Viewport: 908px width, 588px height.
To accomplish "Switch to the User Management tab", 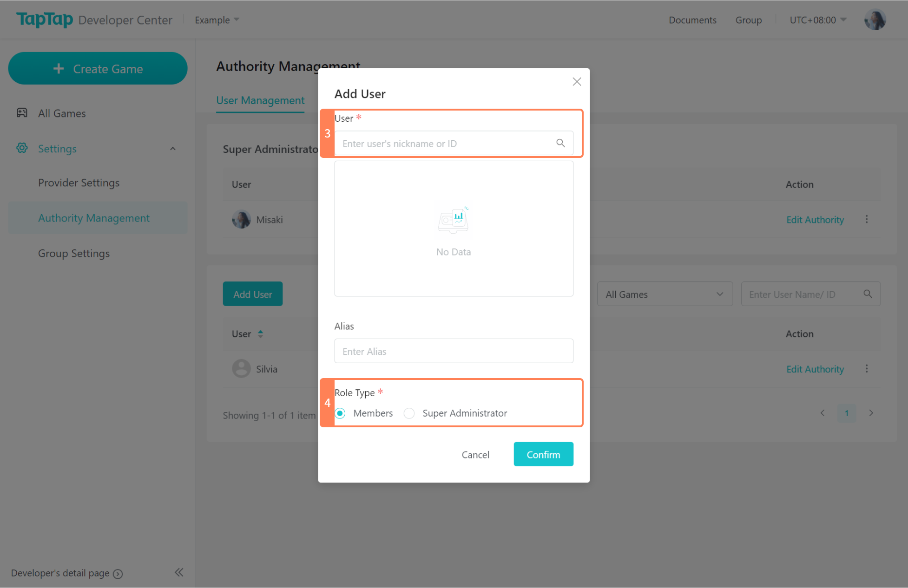I will pos(260,100).
